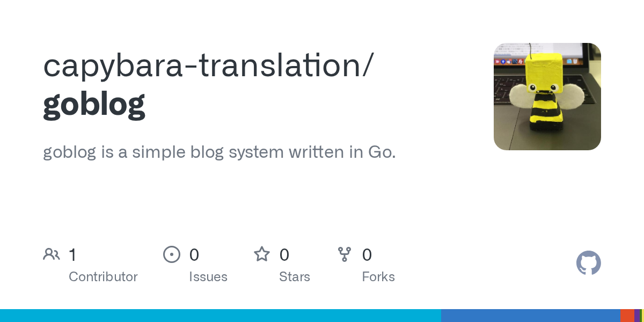Select the capybara-translation owner name
Image resolution: width=644 pixels, height=322 pixels.
[207, 65]
